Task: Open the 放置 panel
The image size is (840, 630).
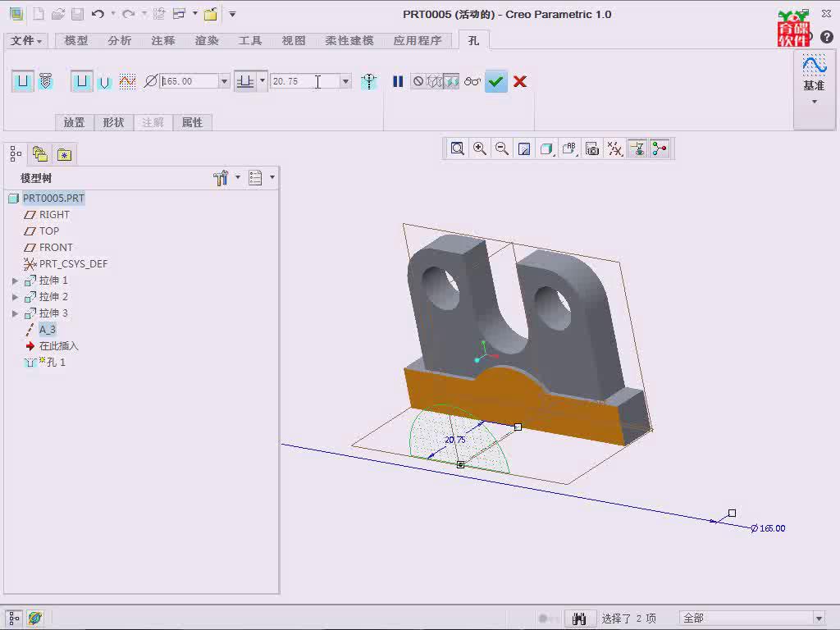Action: [75, 123]
